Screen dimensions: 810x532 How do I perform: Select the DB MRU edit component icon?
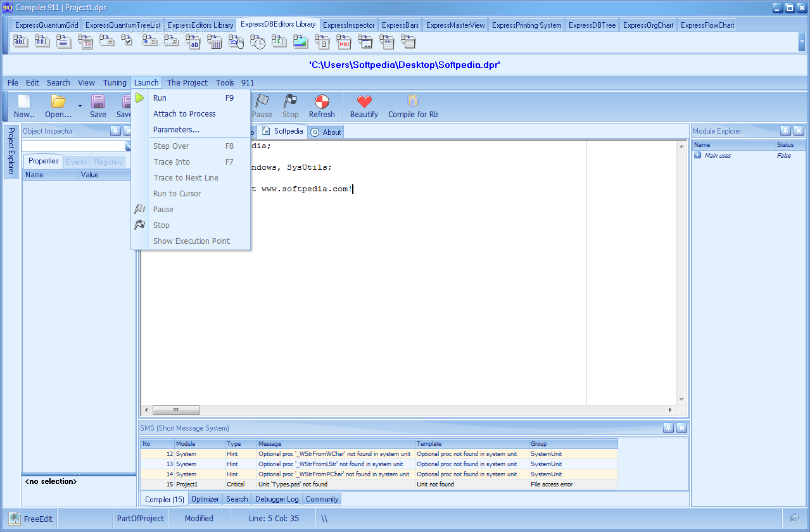point(344,42)
